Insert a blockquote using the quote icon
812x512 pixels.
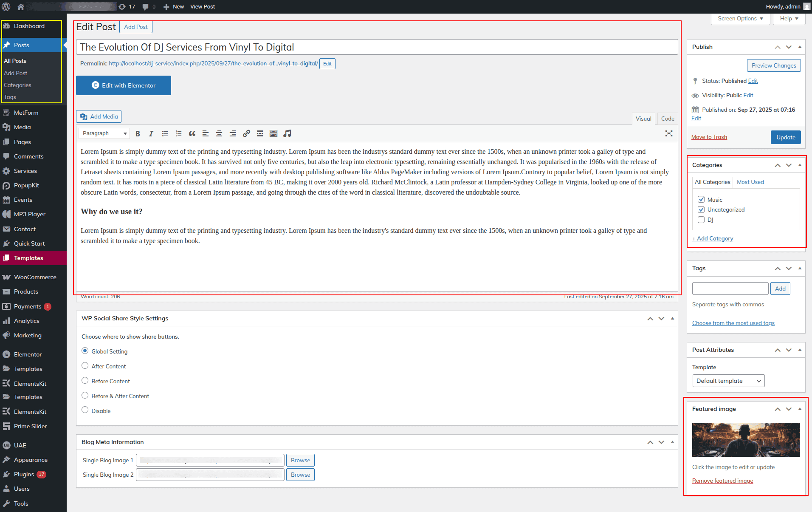192,134
